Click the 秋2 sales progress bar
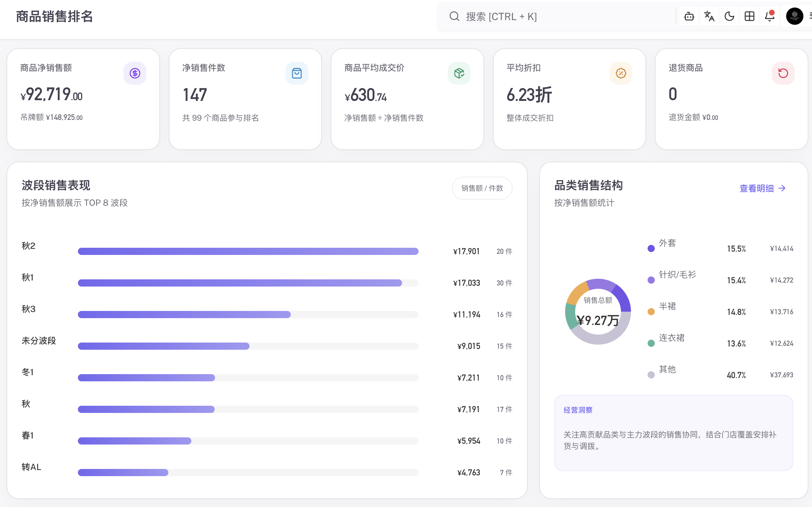Viewport: 812px width, 507px height. [248, 251]
